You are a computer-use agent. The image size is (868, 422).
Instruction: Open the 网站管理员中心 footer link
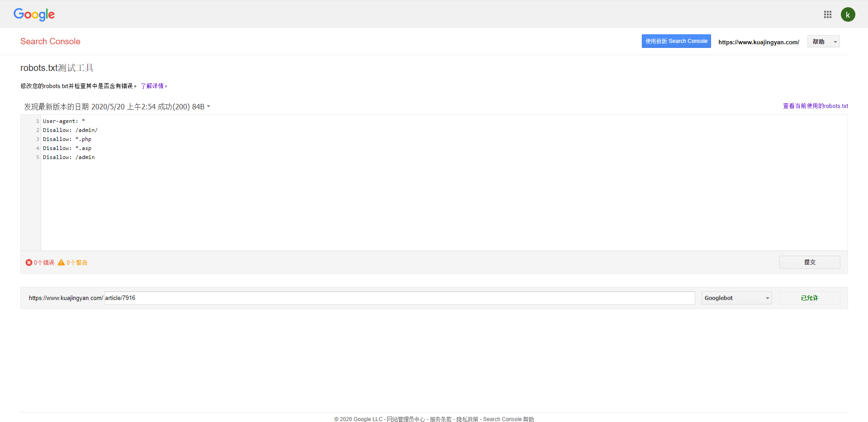click(406, 419)
